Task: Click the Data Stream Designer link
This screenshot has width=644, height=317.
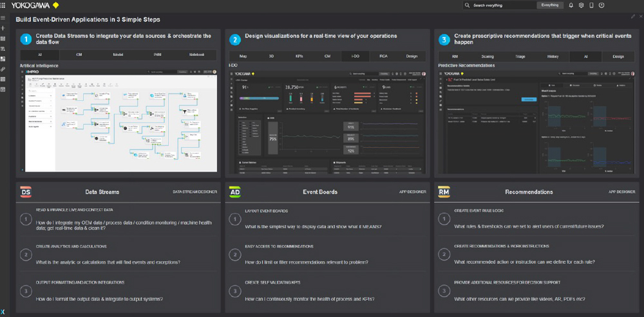Action: pos(195,192)
